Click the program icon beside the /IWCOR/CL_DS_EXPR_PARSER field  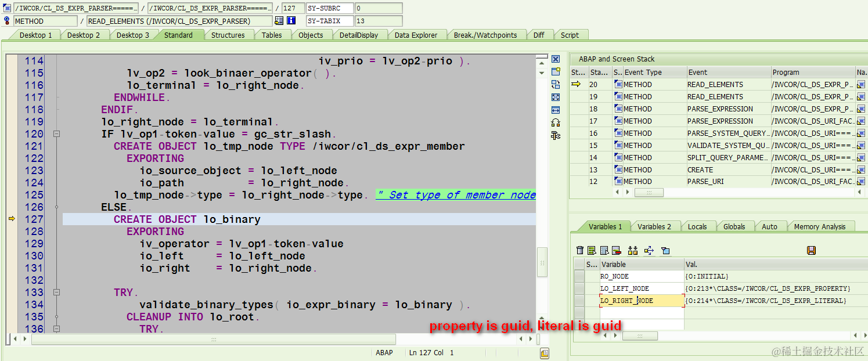[x=7, y=8]
